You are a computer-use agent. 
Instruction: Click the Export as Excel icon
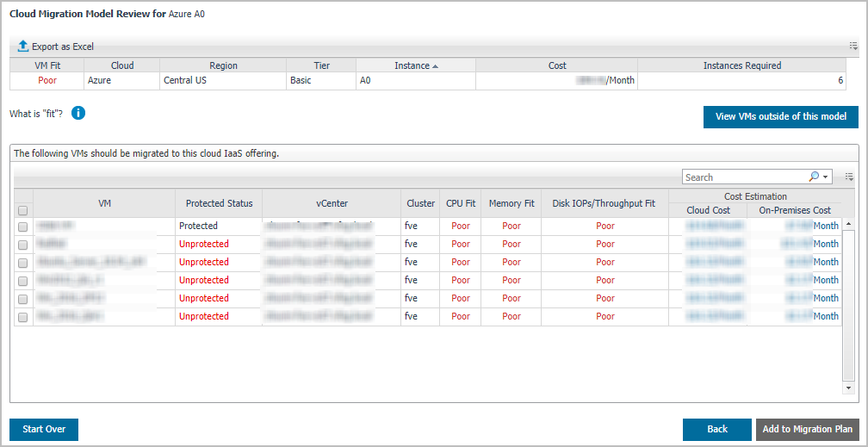click(23, 47)
